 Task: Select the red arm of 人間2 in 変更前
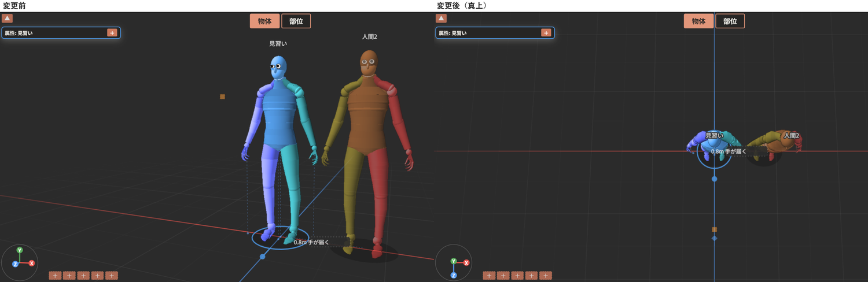pyautogui.click(x=398, y=118)
